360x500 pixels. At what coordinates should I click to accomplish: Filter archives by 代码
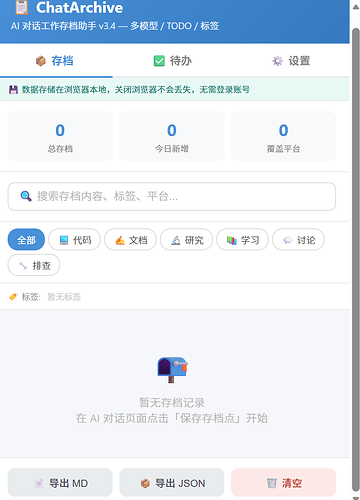coord(74,240)
